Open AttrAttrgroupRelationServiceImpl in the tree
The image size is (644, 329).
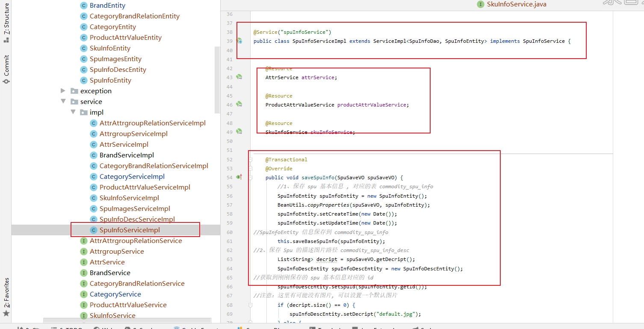[x=153, y=123]
